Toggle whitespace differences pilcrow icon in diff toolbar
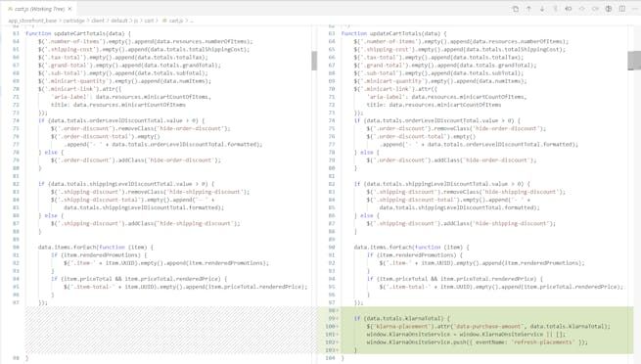The image size is (641, 364). pyautogui.click(x=555, y=9)
